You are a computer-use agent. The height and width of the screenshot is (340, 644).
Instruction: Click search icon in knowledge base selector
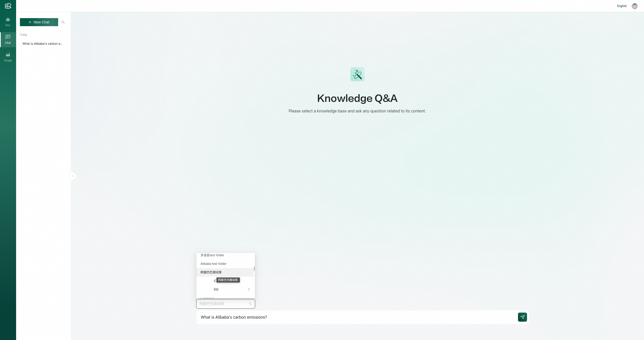pyautogui.click(x=250, y=304)
